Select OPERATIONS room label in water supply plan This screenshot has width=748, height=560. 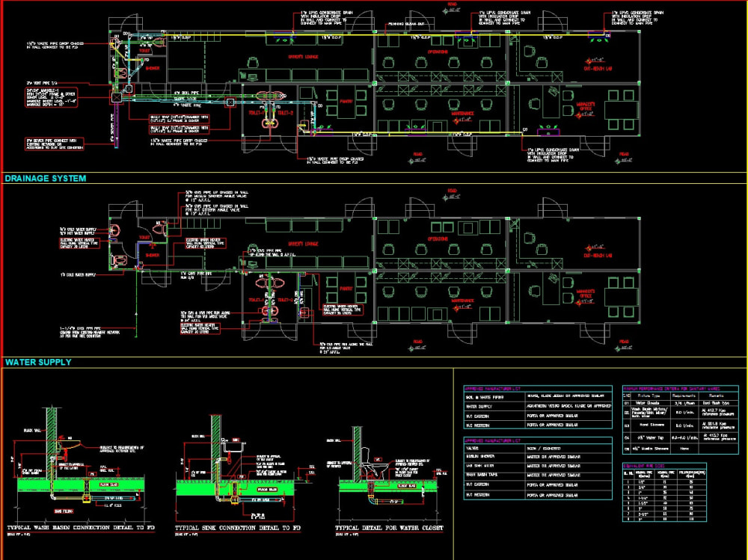tap(438, 239)
